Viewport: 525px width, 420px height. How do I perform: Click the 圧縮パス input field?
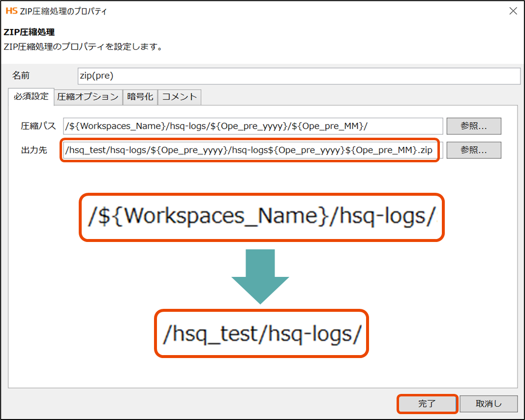(253, 126)
